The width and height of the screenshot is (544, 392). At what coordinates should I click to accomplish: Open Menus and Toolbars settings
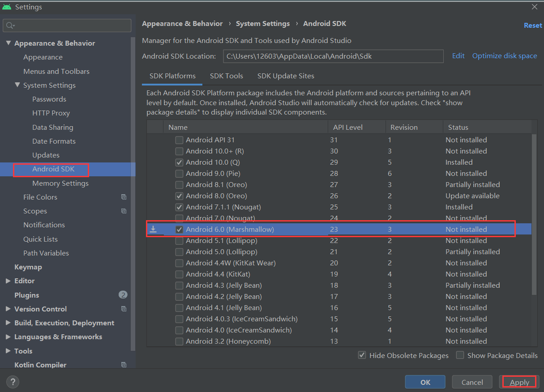pos(56,71)
